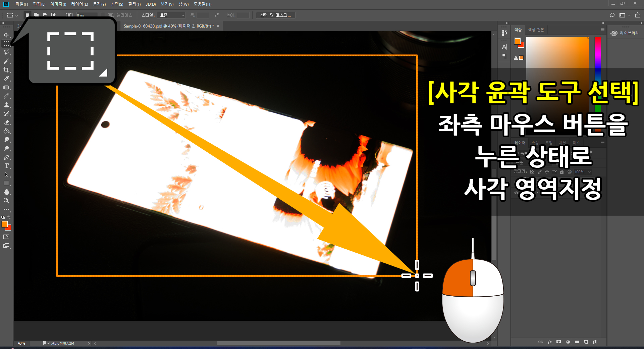Select the Magic Wand tool
644x349 pixels.
point(6,61)
